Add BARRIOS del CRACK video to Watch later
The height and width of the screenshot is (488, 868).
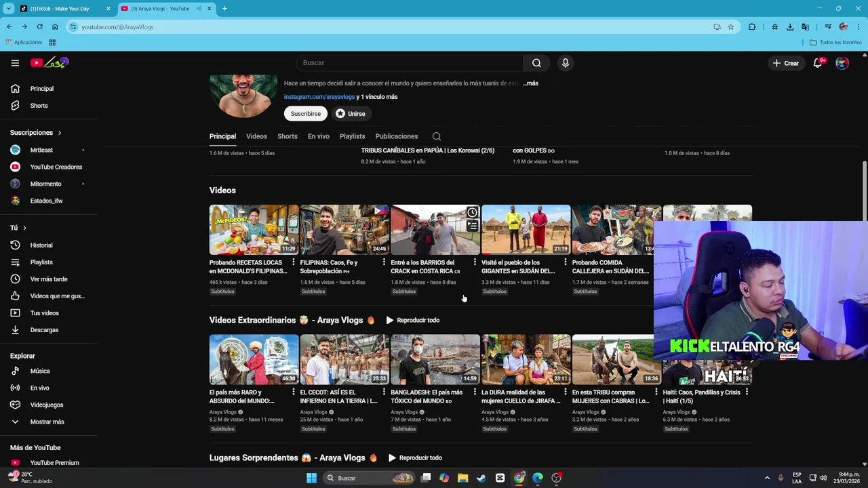[472, 213]
